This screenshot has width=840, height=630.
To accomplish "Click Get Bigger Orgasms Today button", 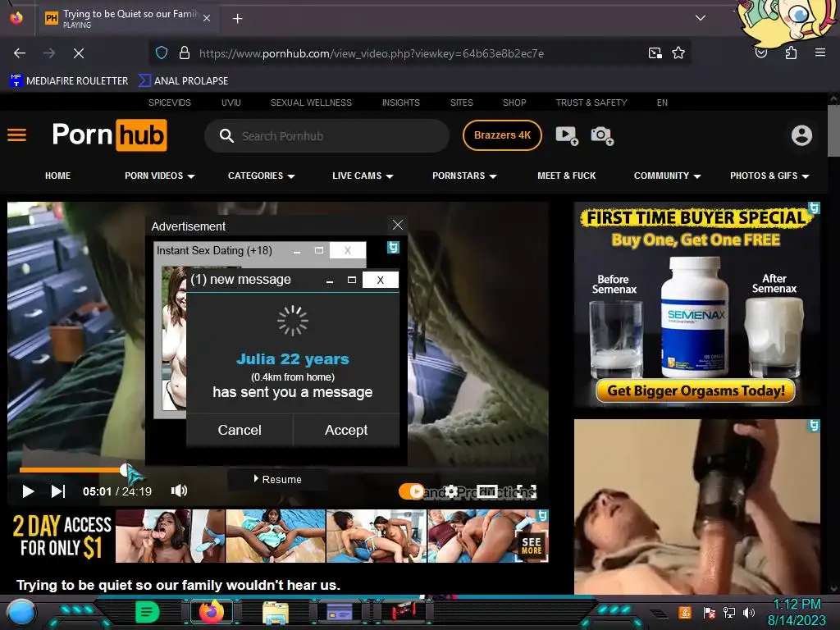I will 696,390.
